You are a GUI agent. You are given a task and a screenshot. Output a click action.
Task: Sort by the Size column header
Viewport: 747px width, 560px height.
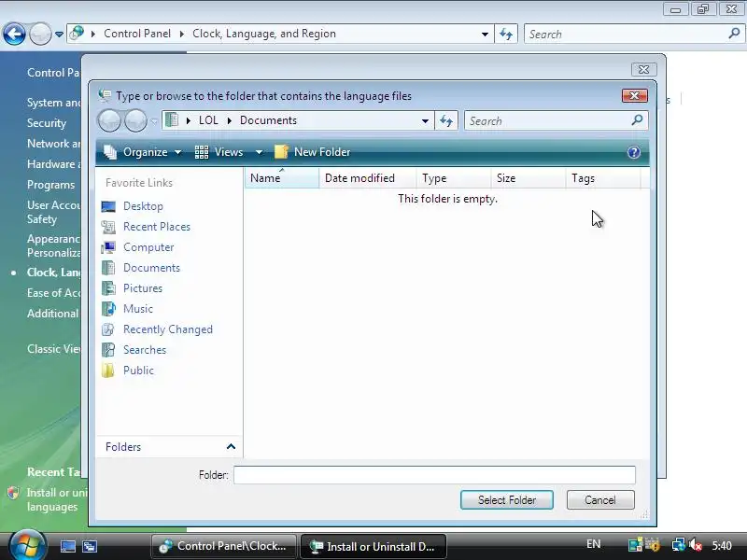529,178
